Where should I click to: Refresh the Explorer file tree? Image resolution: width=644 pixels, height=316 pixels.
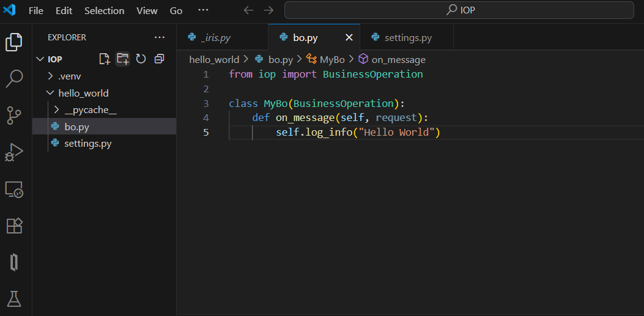[141, 59]
